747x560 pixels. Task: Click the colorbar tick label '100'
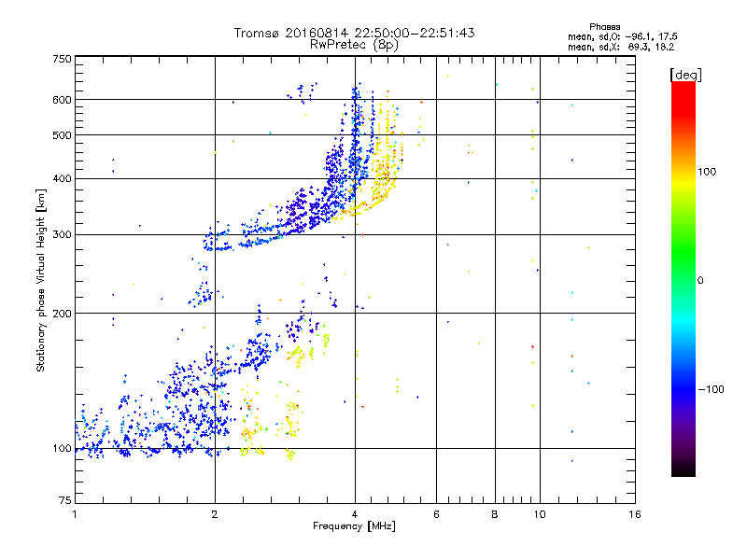pos(707,172)
